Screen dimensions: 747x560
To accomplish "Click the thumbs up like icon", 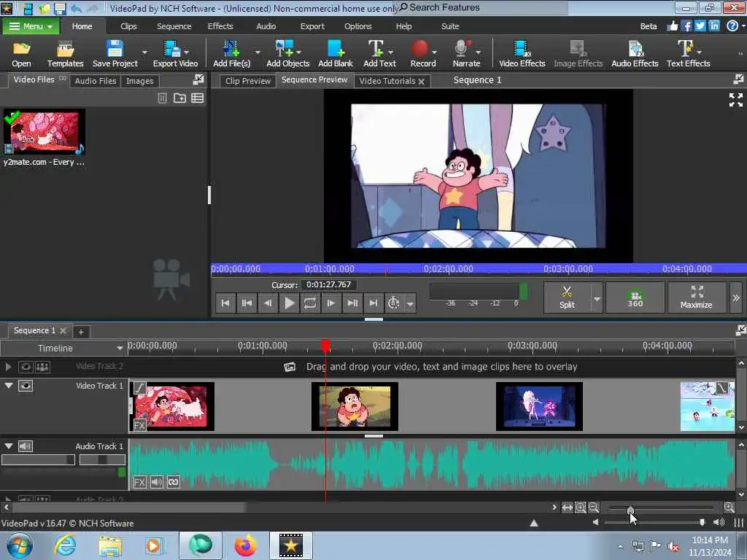I will (672, 26).
